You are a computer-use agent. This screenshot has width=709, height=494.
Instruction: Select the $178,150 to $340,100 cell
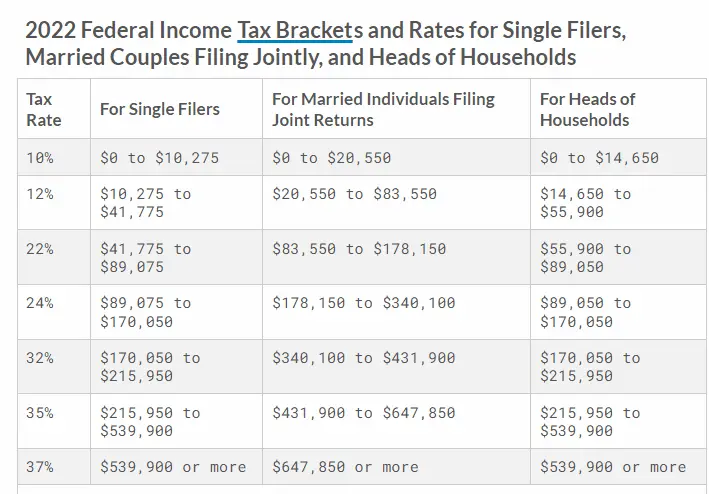(x=363, y=303)
